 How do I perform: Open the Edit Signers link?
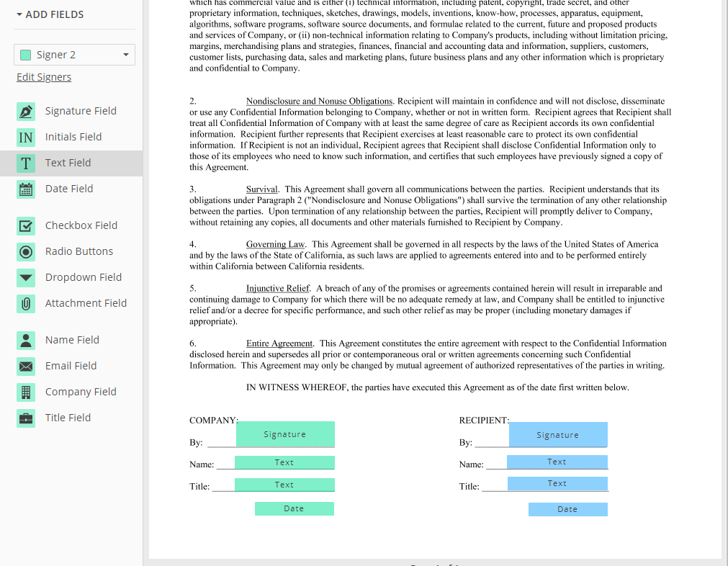click(44, 77)
